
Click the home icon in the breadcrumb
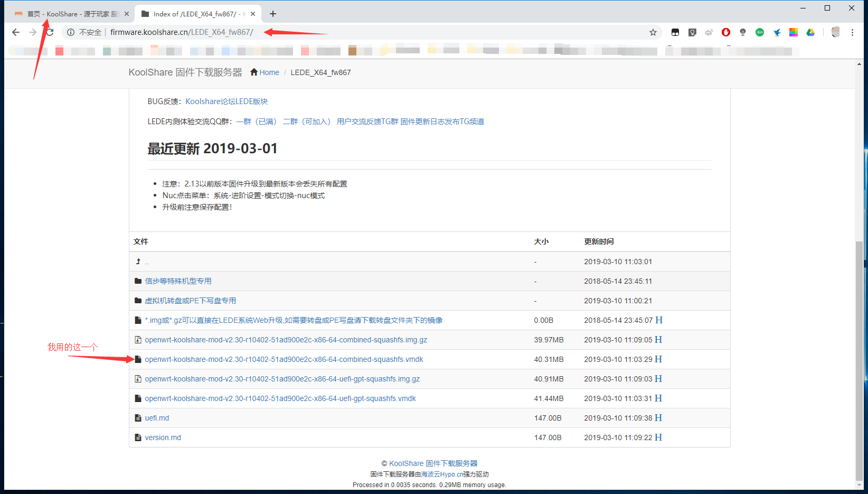tap(254, 72)
